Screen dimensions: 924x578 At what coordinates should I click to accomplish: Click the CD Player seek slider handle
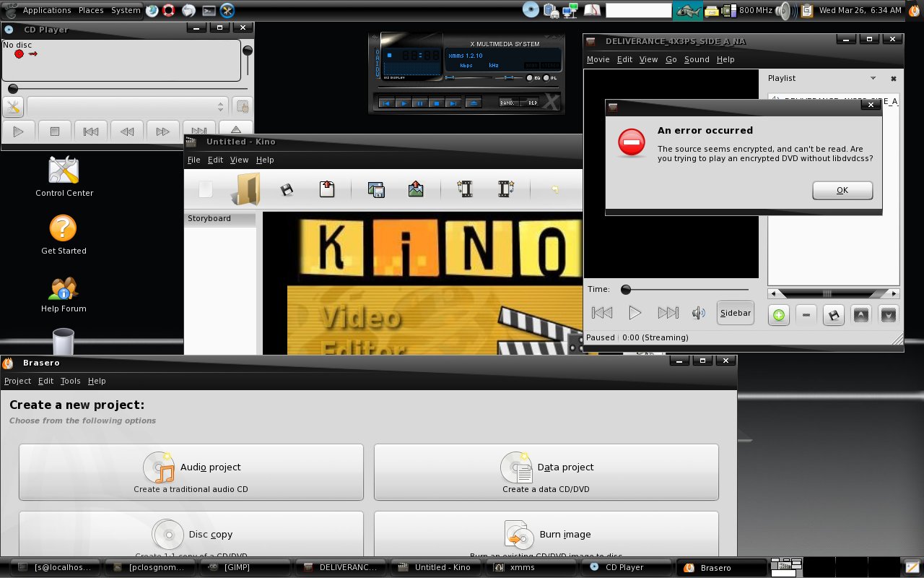13,89
